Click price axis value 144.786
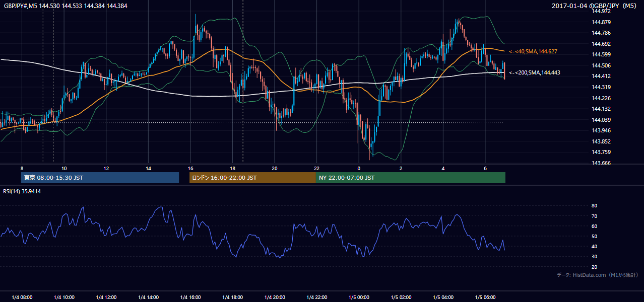The height and width of the screenshot is (302, 644). tap(601, 33)
